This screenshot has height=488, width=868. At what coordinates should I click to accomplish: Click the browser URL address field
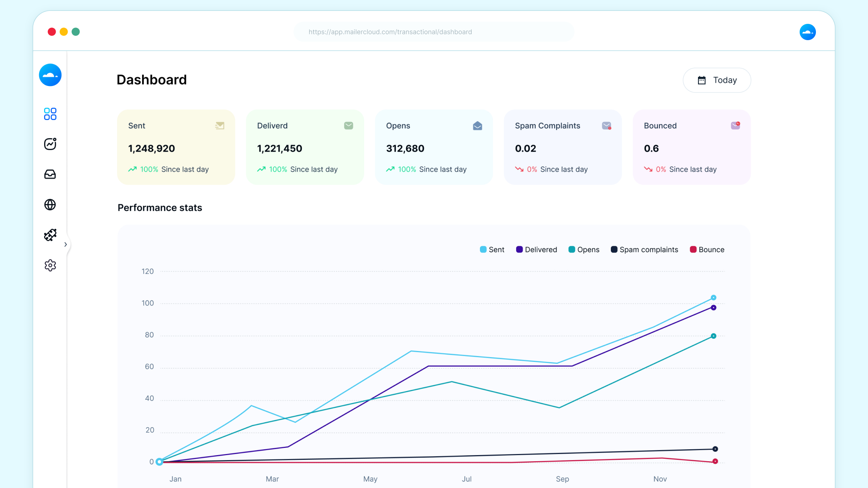[433, 32]
